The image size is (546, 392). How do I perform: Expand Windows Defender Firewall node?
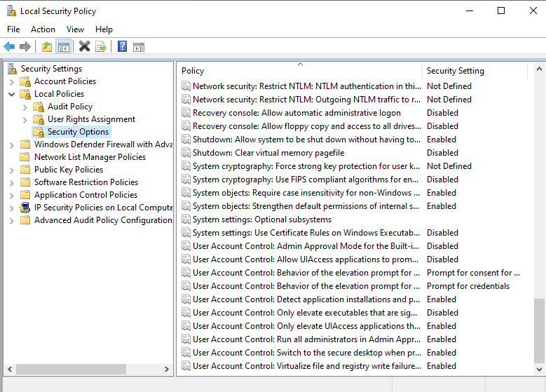pos(11,145)
